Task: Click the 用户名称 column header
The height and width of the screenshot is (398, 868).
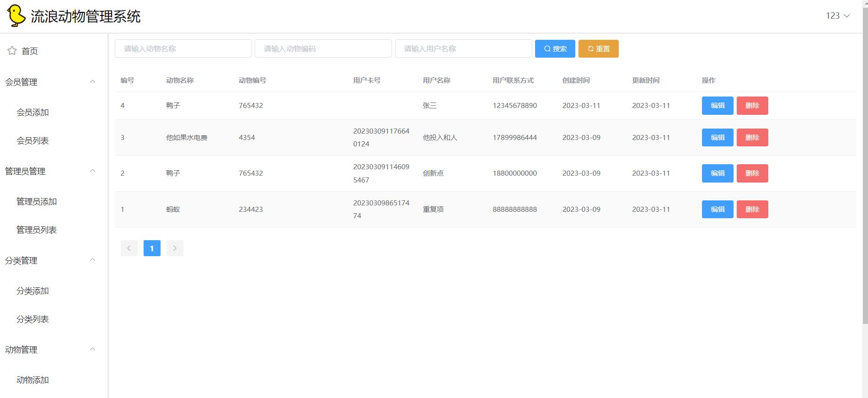Action: [x=436, y=81]
